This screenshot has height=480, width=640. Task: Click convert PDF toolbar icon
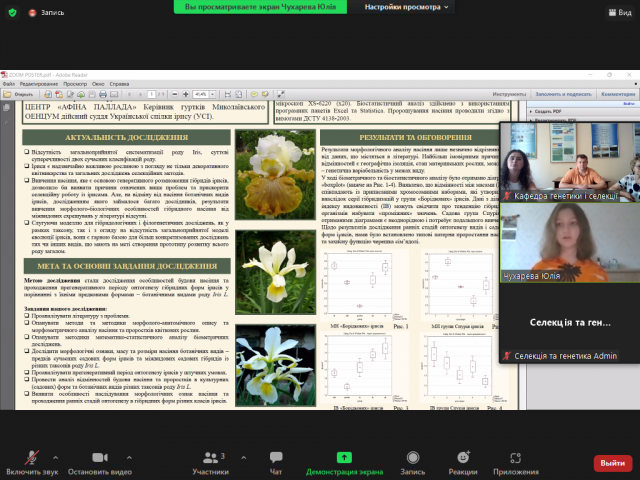coord(59,94)
